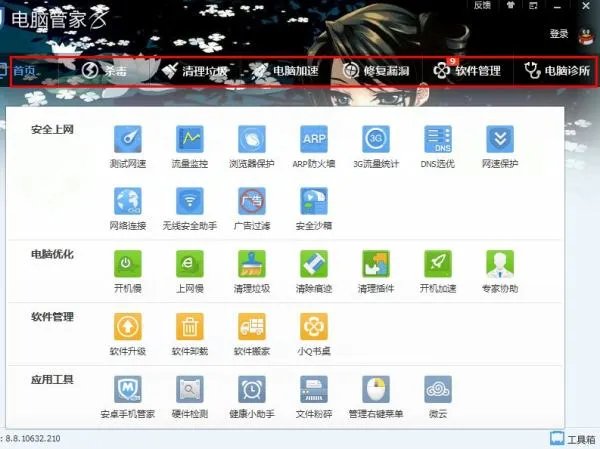The width and height of the screenshot is (600, 449).
Task: Launch 软件卸载 trash can icon
Action: click(189, 327)
